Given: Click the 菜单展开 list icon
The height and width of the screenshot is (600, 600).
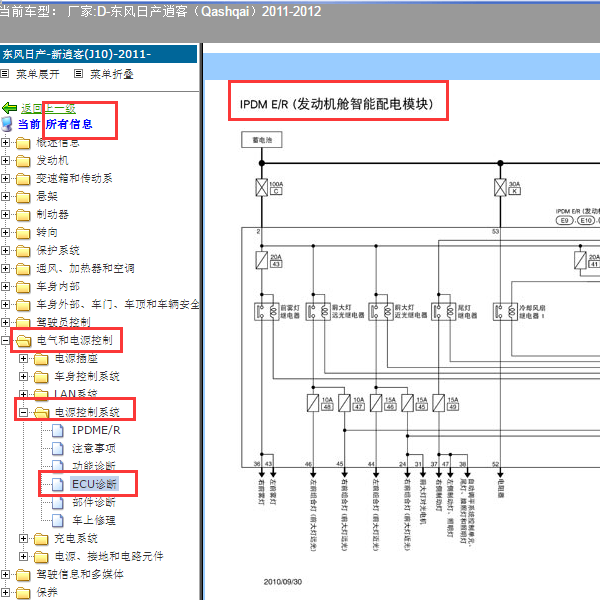Looking at the screenshot, I should click(x=5, y=73).
